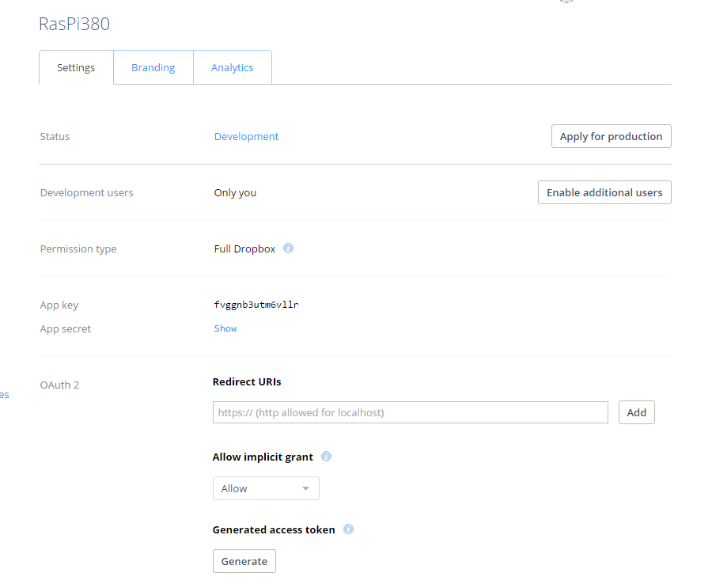Click Enable additional users button

604,192
